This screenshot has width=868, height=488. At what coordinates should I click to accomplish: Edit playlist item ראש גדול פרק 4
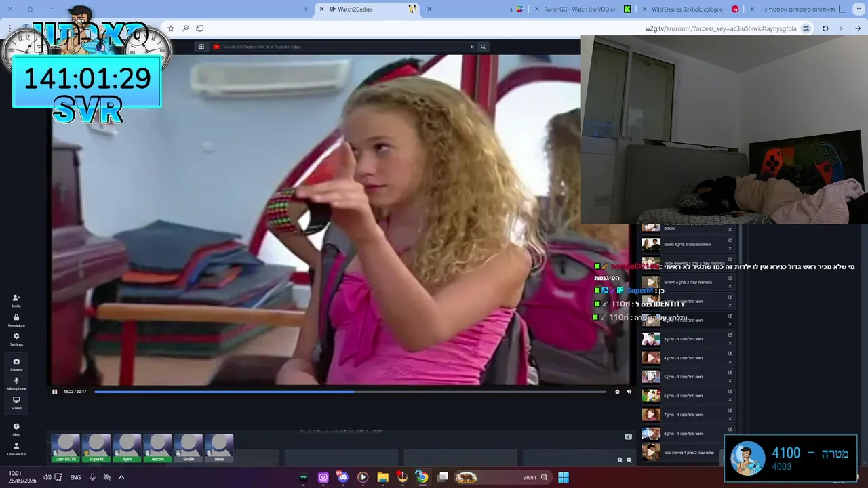730,354
